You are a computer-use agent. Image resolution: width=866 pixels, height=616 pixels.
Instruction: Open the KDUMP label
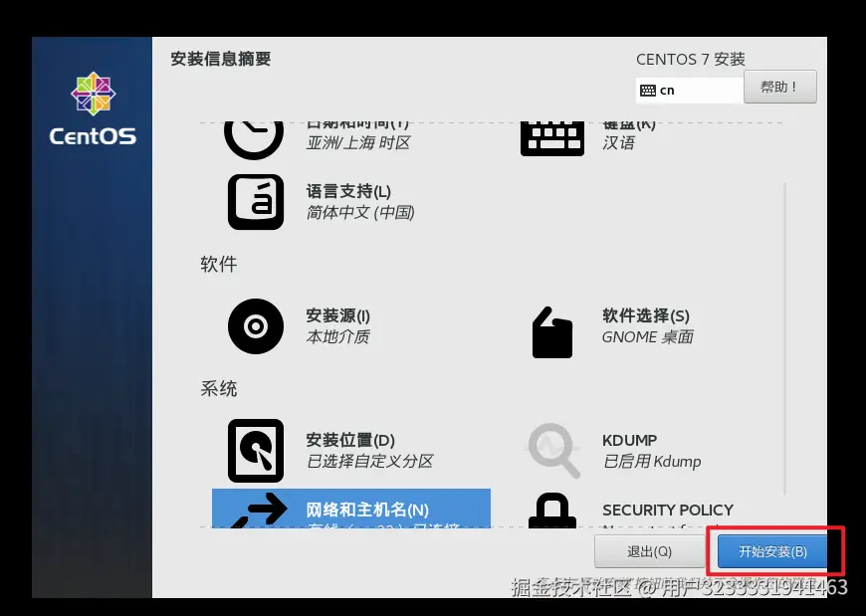click(x=630, y=441)
